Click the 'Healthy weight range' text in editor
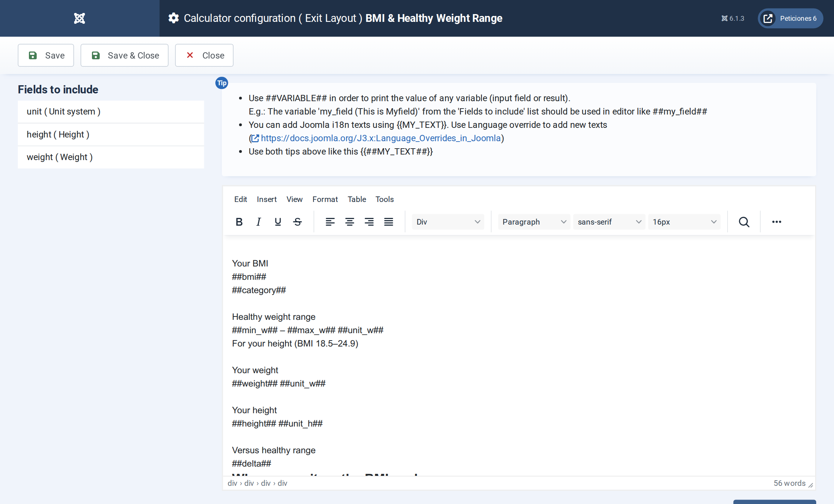The height and width of the screenshot is (504, 834). pos(274,317)
